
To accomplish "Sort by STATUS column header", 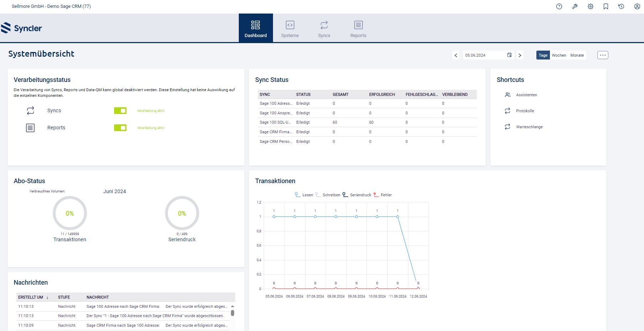I will click(x=313, y=94).
